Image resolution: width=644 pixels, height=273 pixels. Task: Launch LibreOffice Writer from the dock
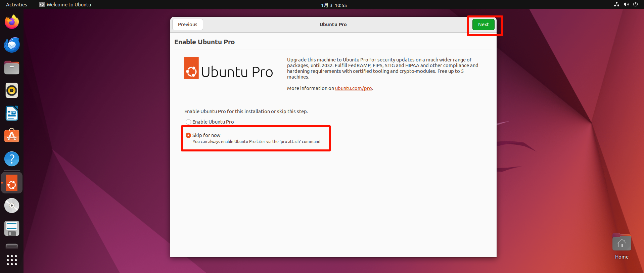click(x=12, y=113)
